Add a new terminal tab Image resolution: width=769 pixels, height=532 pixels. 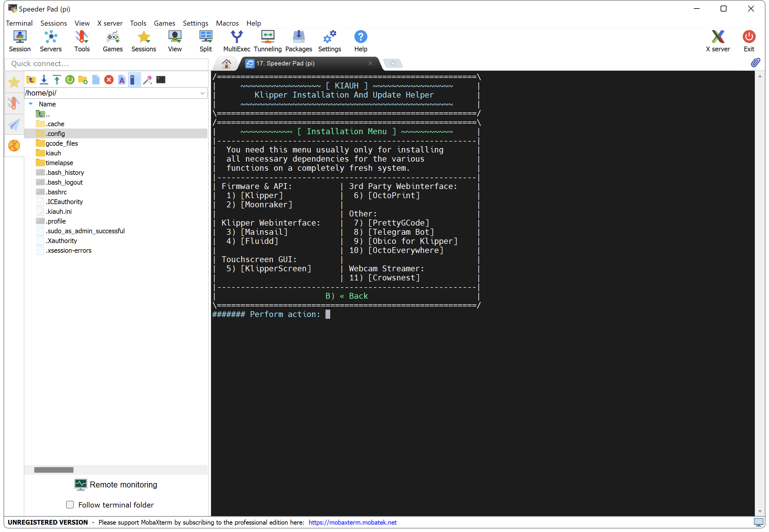pos(393,63)
